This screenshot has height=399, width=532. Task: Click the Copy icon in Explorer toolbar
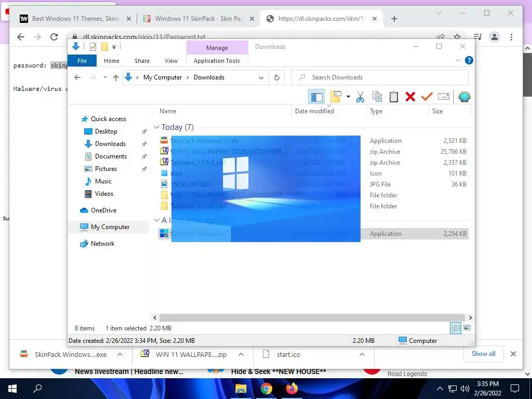(377, 97)
